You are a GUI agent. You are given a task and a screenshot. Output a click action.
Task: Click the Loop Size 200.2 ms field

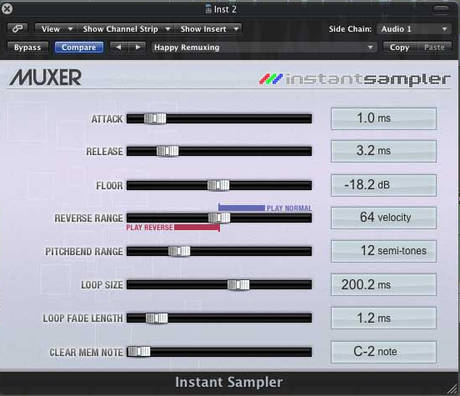tap(384, 284)
